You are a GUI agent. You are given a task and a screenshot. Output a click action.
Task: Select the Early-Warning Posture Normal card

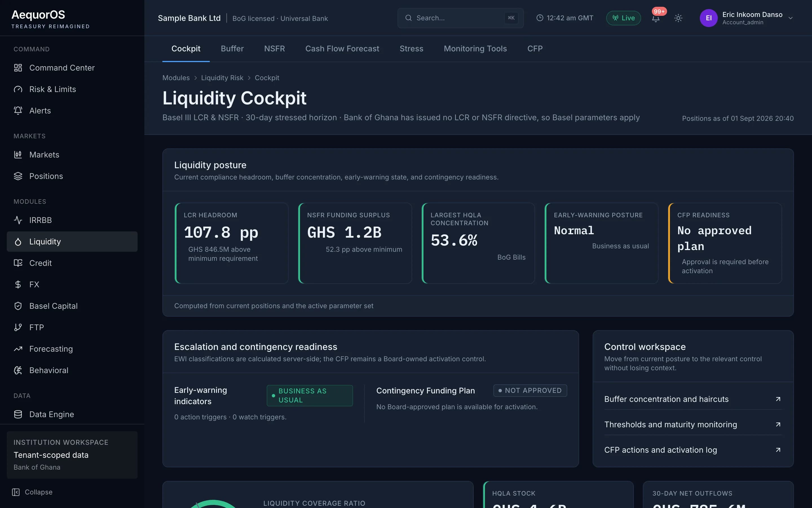pyautogui.click(x=601, y=243)
